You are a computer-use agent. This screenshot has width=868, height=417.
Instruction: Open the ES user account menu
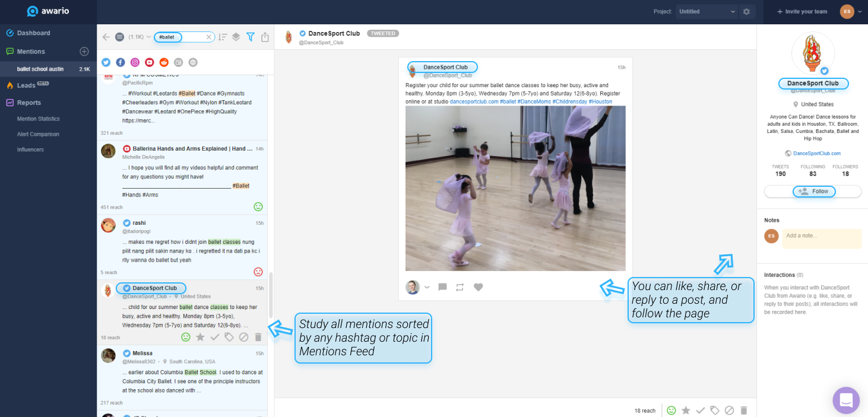coord(850,11)
